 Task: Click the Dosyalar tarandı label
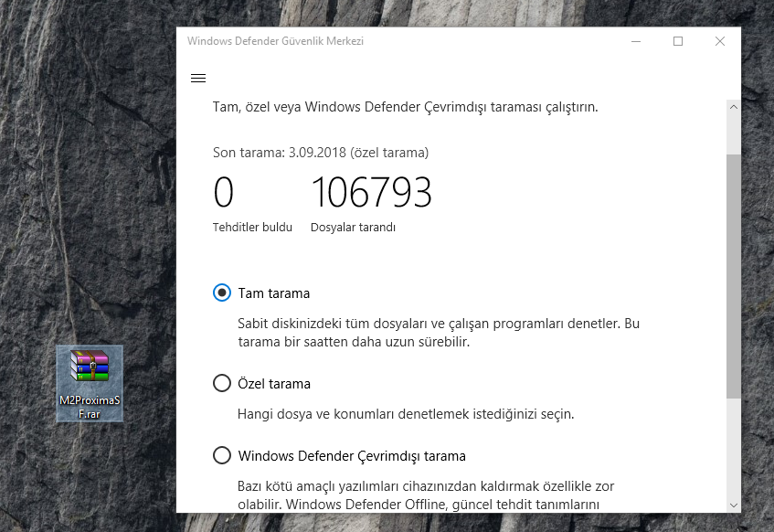(x=353, y=228)
